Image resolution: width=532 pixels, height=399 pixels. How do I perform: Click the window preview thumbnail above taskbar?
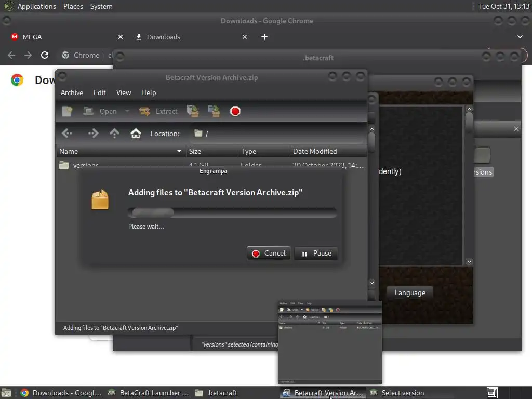(330, 342)
